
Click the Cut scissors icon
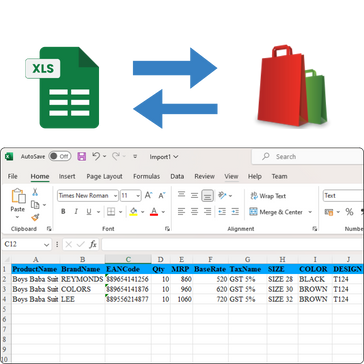[x=35, y=192]
